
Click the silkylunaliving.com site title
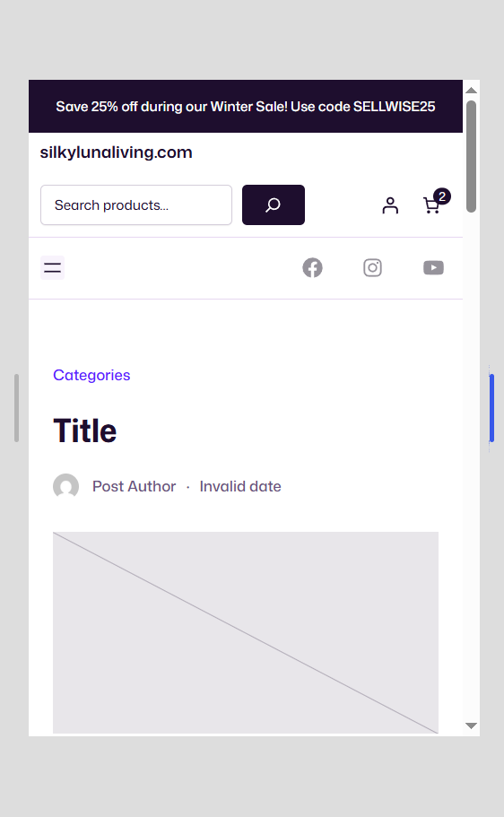pos(117,152)
